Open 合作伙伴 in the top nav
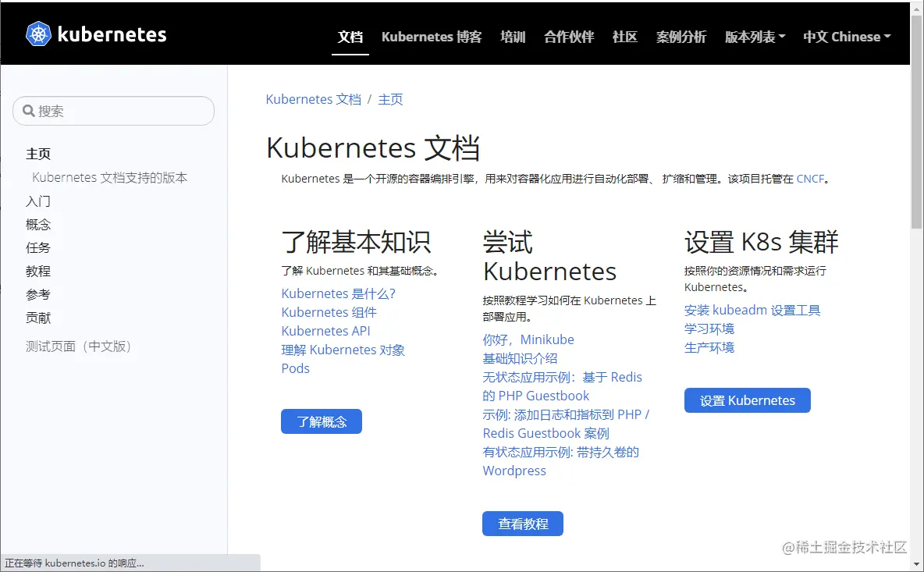 tap(569, 37)
